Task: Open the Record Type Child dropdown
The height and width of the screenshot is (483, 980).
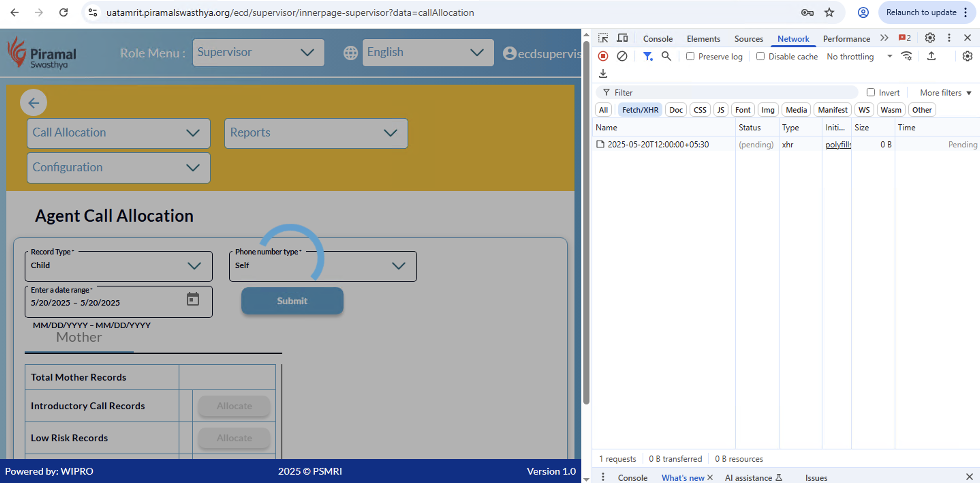Action: [118, 266]
